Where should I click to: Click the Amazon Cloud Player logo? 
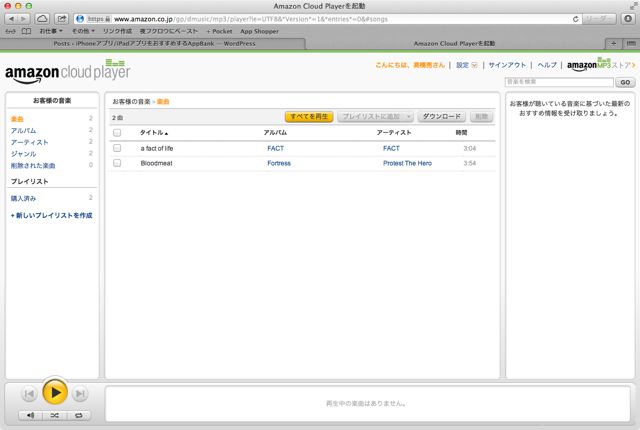coord(67,72)
